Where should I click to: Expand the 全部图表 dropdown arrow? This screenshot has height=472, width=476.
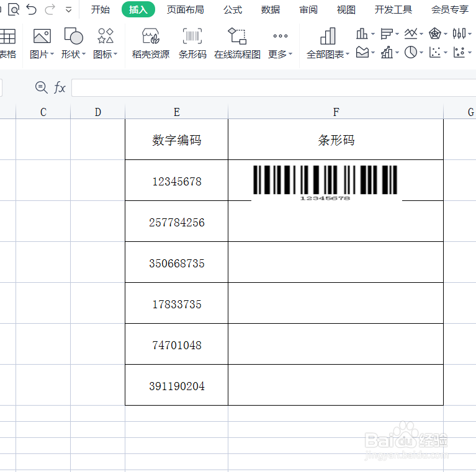pyautogui.click(x=348, y=54)
